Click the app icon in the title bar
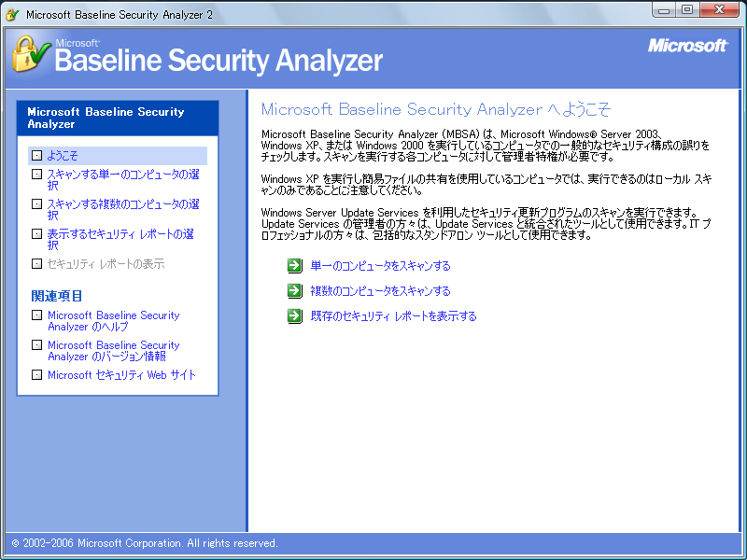This screenshot has width=747, height=560. coord(12,14)
